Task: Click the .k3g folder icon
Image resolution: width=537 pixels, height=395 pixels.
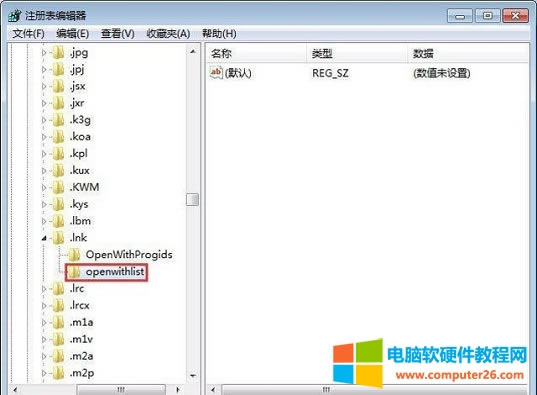Action: (x=58, y=120)
